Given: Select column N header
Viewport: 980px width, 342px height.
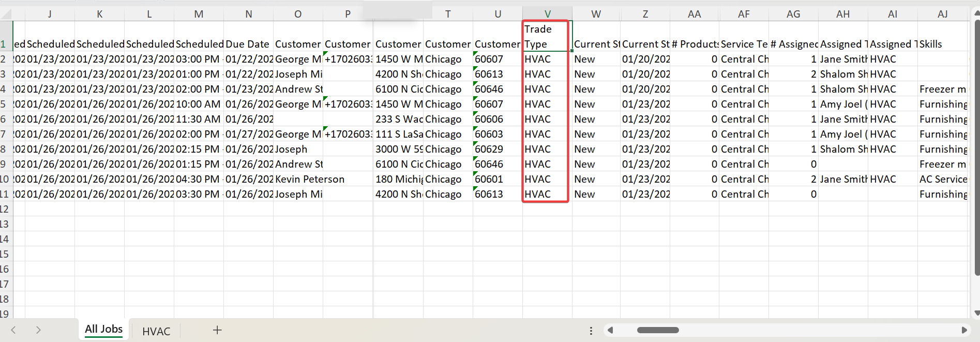Looking at the screenshot, I should [248, 14].
